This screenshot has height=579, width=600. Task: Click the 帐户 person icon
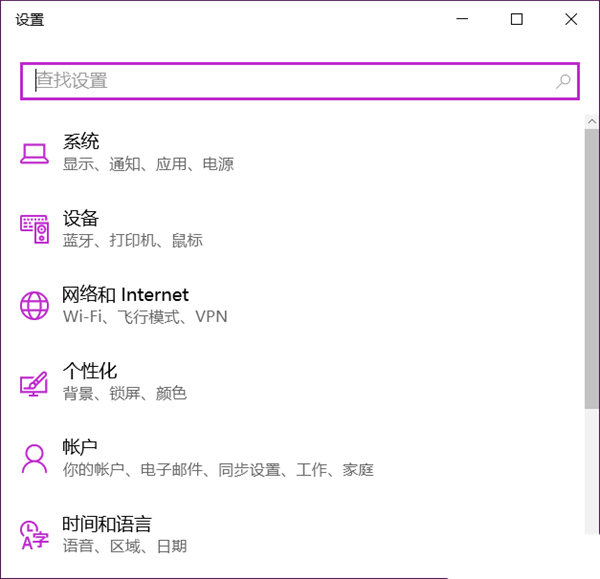coord(34,458)
